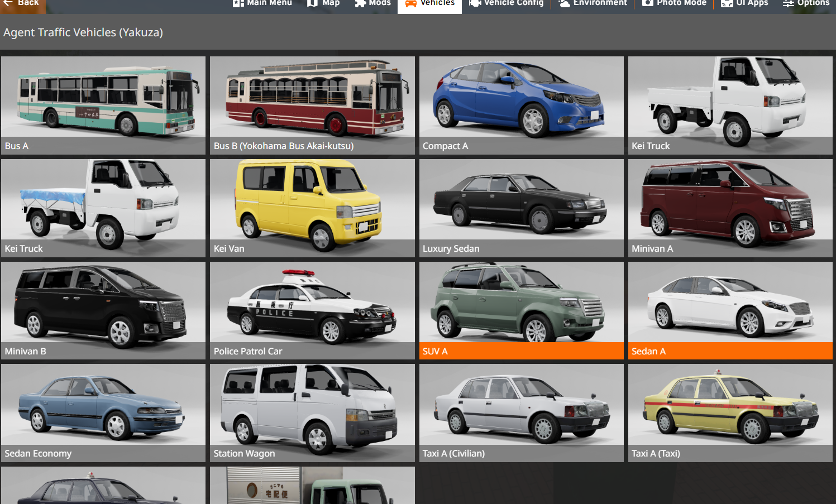
Task: Click the Agent Traffic Vehicles (Yakuza) heading
Action: pos(83,32)
